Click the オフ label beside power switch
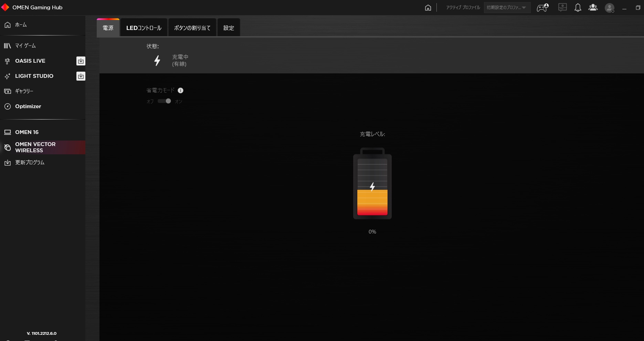 point(150,101)
